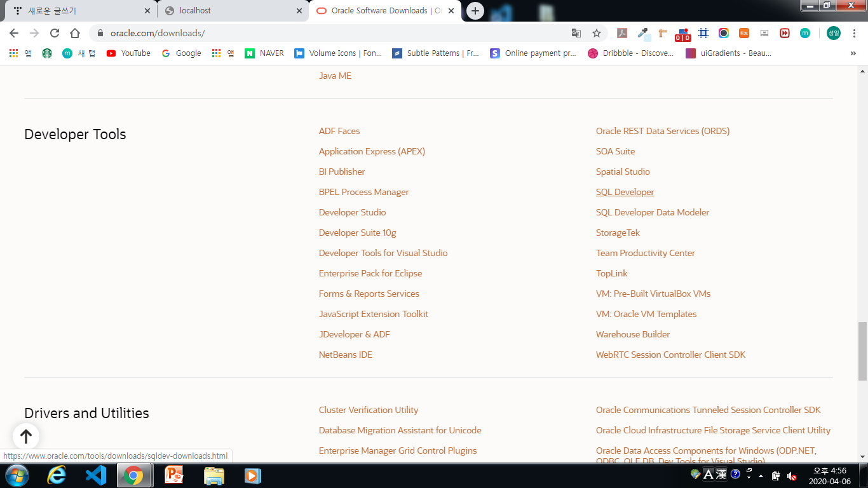Open the orange EX extension
Image resolution: width=868 pixels, height=488 pixels.
pos(744,33)
